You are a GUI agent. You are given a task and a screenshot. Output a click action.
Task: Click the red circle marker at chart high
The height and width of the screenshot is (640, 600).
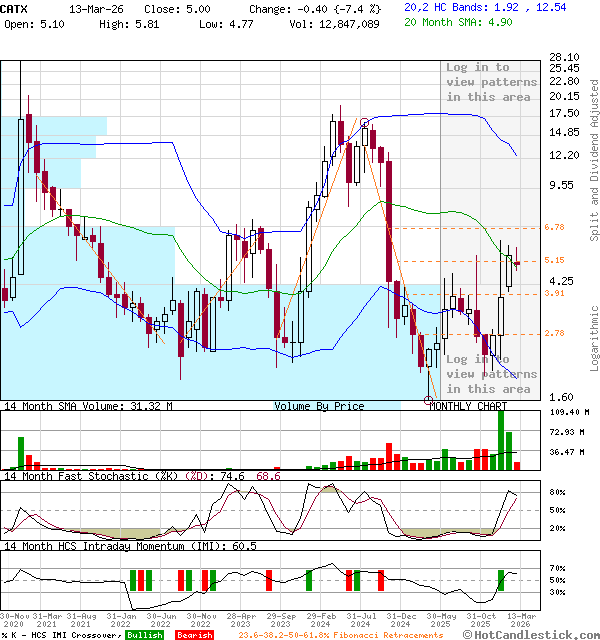coord(365,122)
